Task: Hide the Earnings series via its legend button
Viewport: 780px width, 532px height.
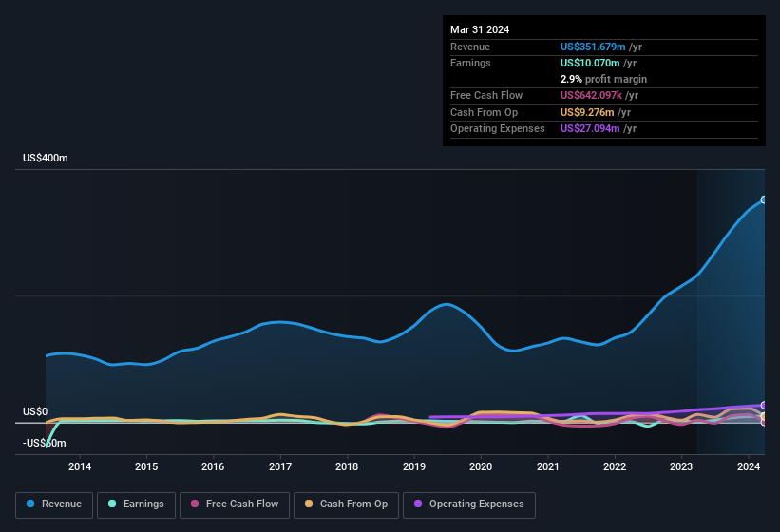Action: pos(137,504)
